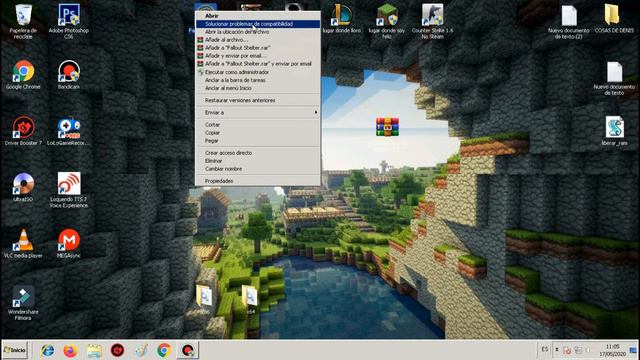This screenshot has width=640, height=360.
Task: Click the Inicio start button
Action: point(15,350)
